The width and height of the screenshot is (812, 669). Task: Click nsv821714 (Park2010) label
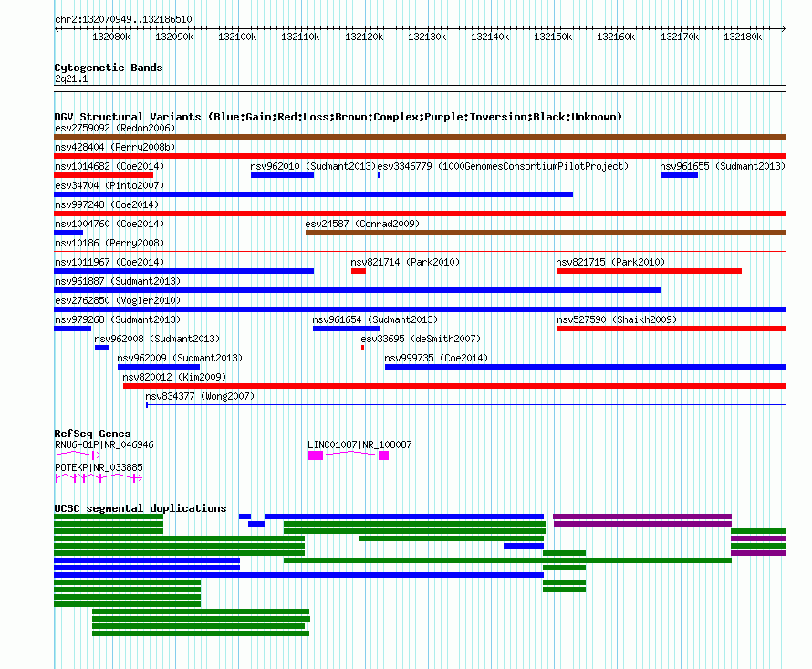405,262
